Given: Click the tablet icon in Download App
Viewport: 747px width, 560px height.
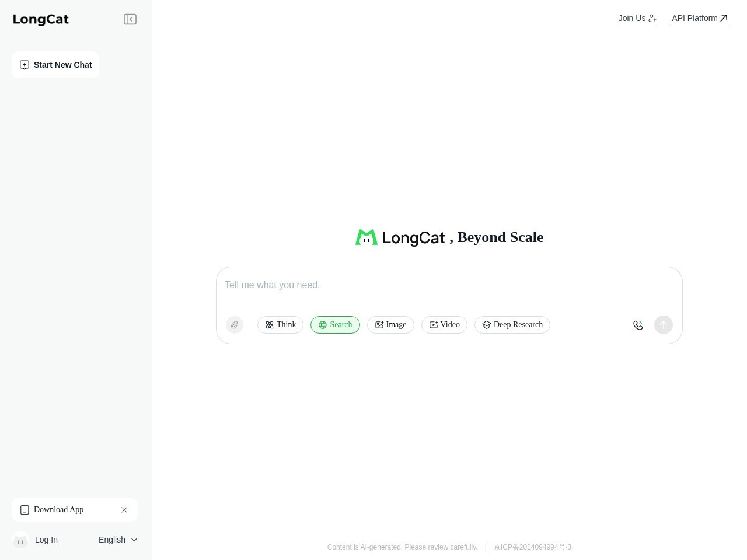Looking at the screenshot, I should [x=25, y=510].
